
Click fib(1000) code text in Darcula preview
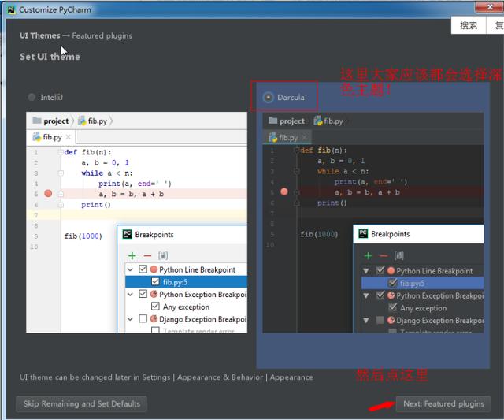319,234
